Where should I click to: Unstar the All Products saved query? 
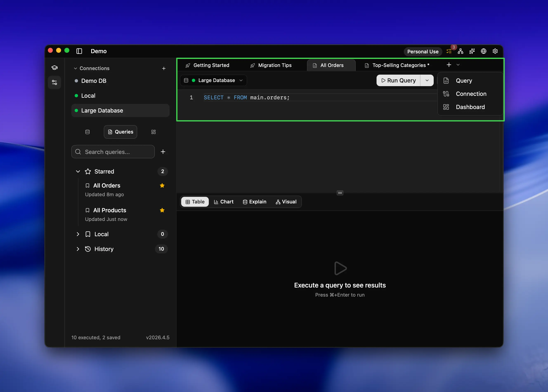click(162, 210)
